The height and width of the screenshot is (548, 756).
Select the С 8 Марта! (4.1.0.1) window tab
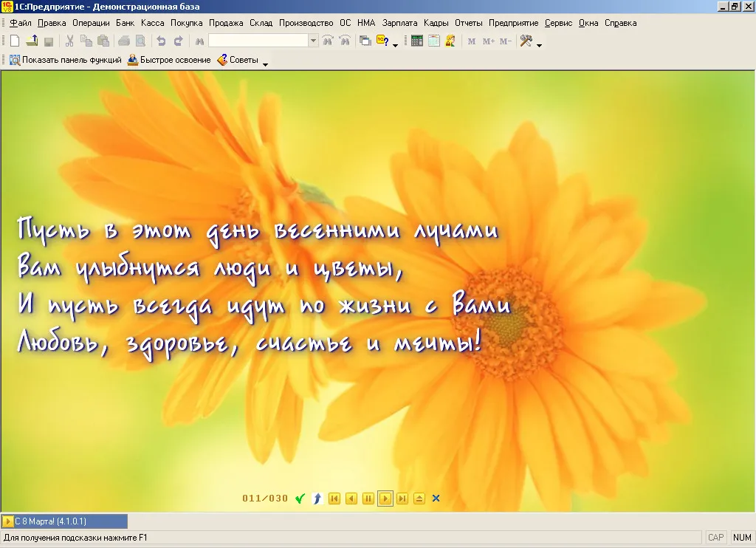(x=65, y=521)
